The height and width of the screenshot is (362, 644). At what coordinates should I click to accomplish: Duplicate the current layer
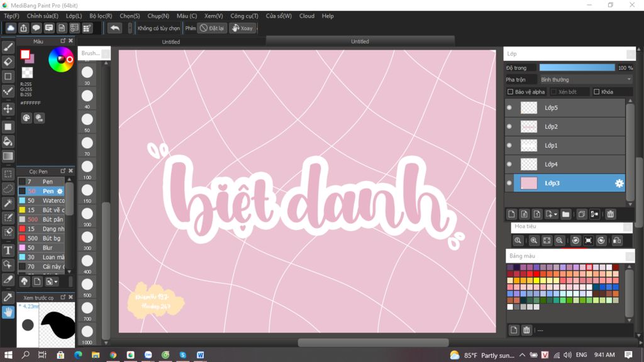point(582,214)
